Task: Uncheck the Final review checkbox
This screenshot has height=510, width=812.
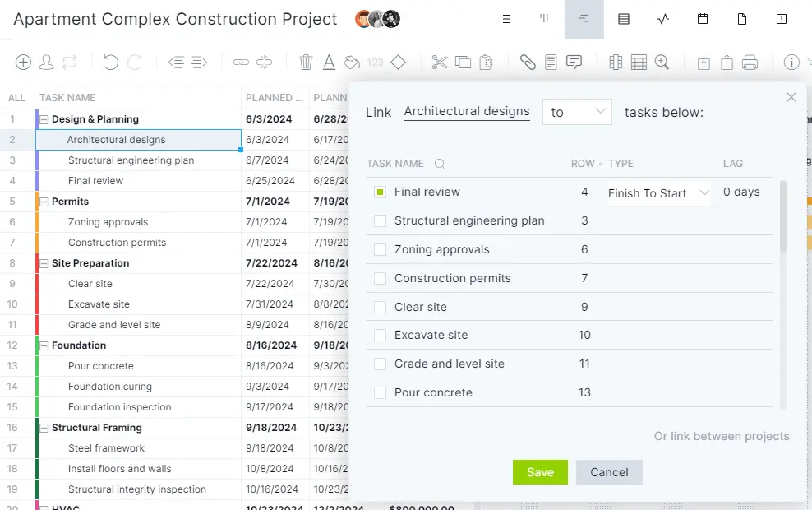Action: click(x=380, y=192)
